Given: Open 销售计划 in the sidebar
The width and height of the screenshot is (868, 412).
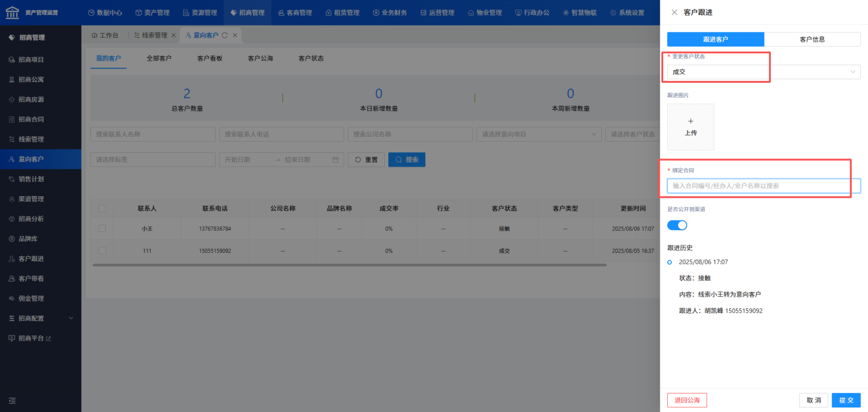Looking at the screenshot, I should click(41, 179).
